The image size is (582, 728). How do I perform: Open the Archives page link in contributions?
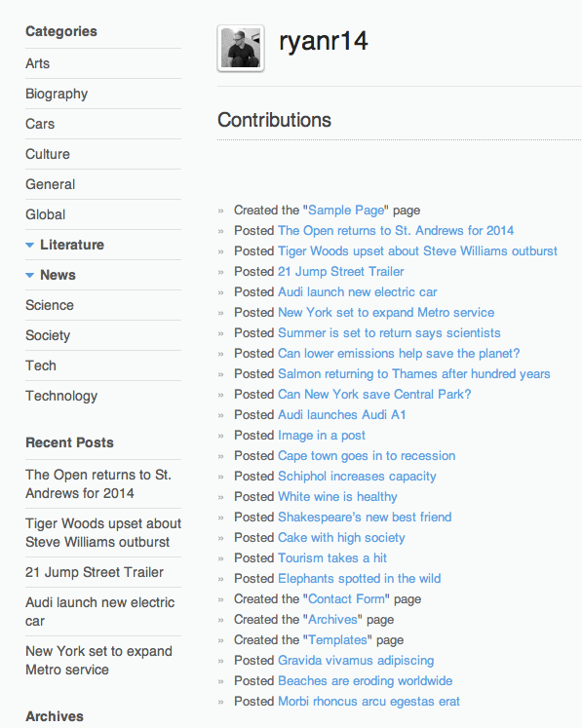(332, 620)
